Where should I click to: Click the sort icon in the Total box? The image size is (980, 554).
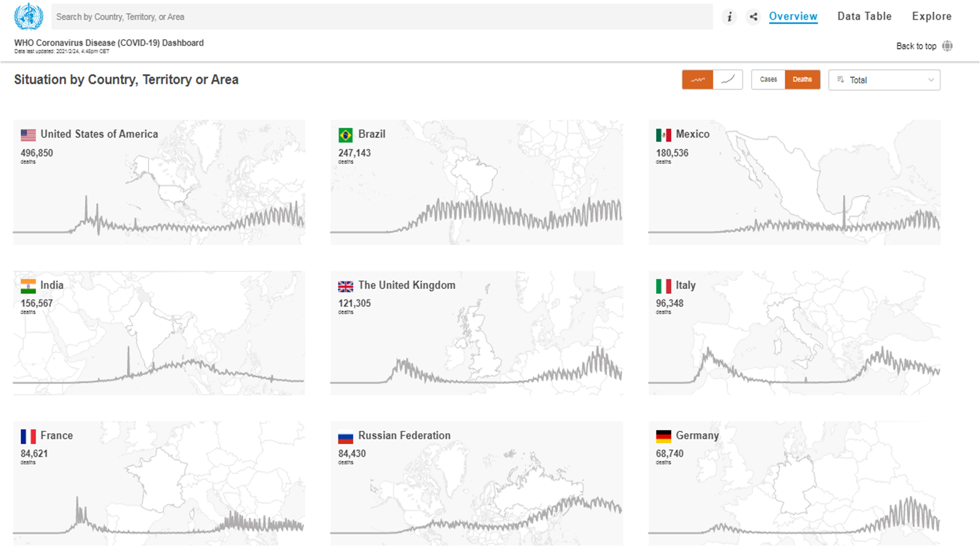[841, 80]
